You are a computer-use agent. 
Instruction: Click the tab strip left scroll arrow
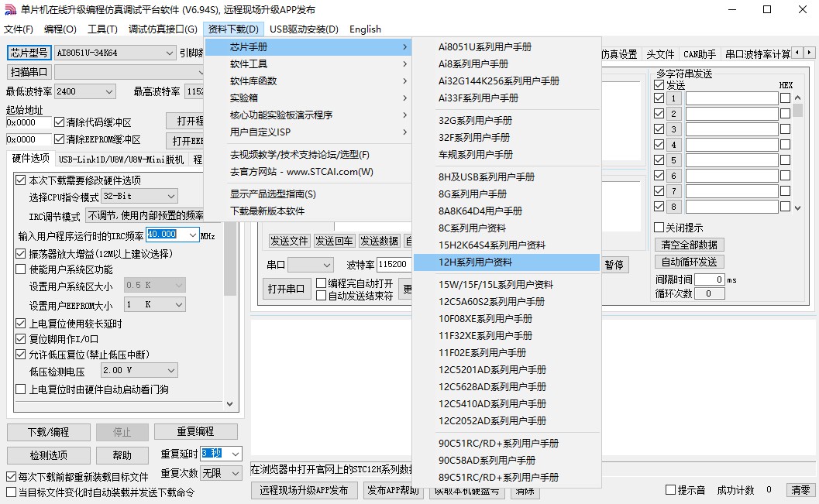797,53
